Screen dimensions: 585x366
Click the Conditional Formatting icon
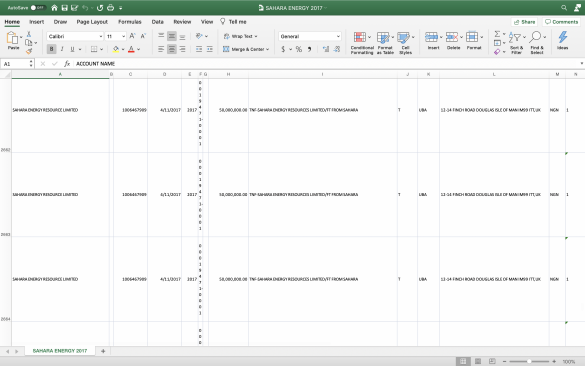pyautogui.click(x=360, y=37)
